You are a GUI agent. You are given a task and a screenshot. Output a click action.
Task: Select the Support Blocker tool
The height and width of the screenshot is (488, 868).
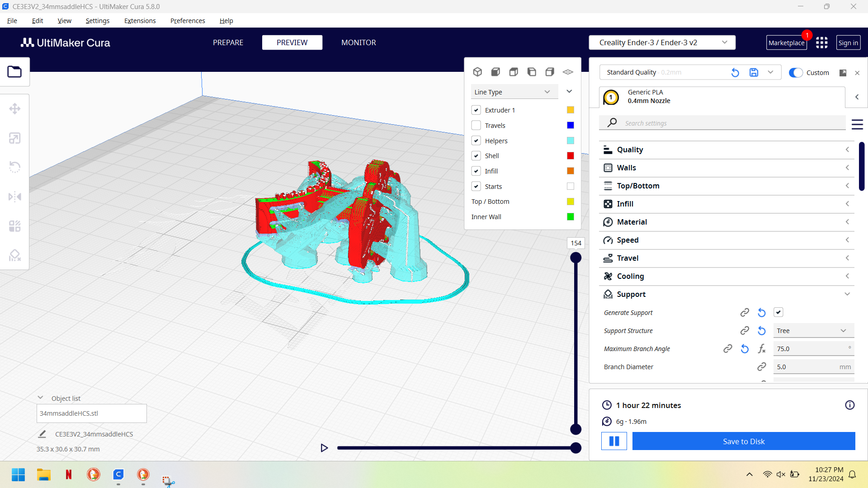point(14,255)
